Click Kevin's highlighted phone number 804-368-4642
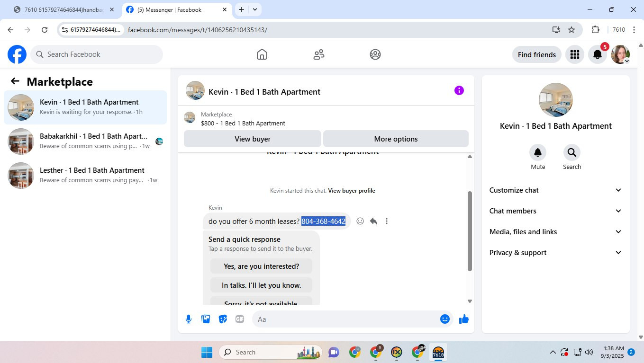644x363 pixels. click(323, 221)
